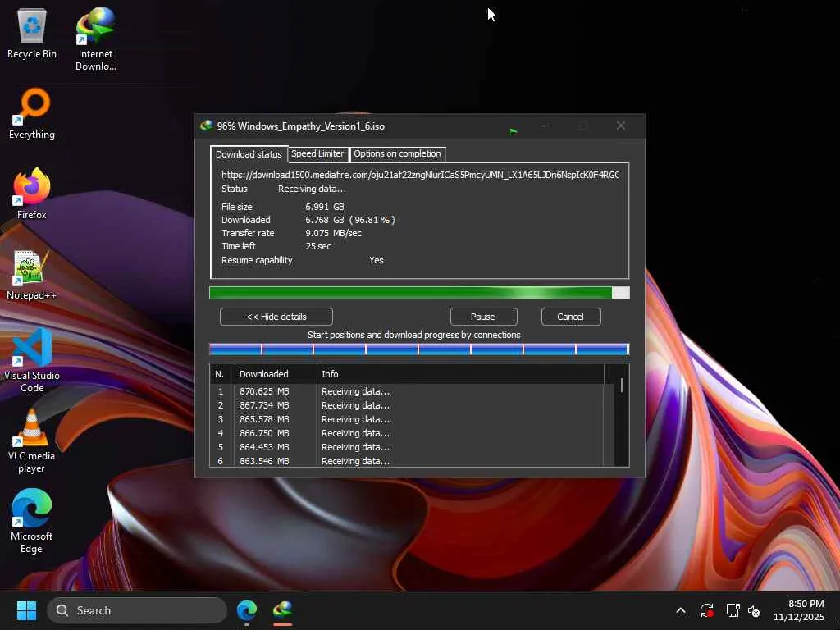
Task: Launch Everything search desktop icon
Action: tap(32, 108)
